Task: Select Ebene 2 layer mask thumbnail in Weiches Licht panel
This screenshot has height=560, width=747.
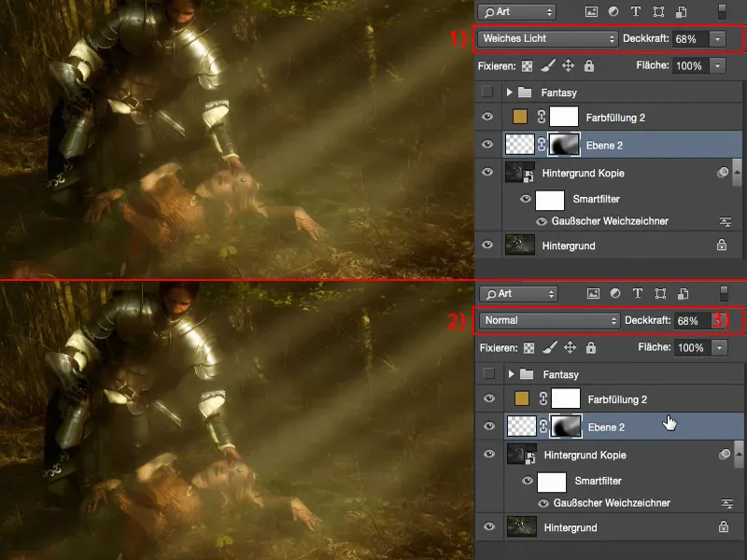Action: 564,145
